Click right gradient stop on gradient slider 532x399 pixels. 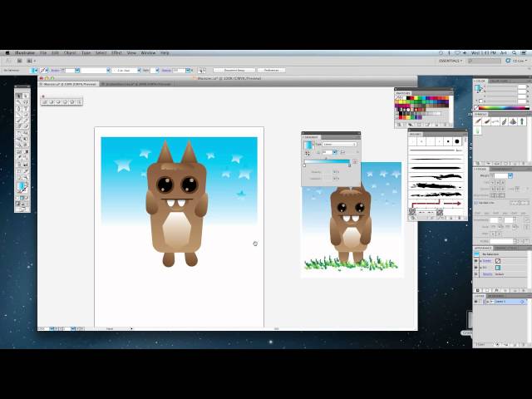[x=349, y=165]
